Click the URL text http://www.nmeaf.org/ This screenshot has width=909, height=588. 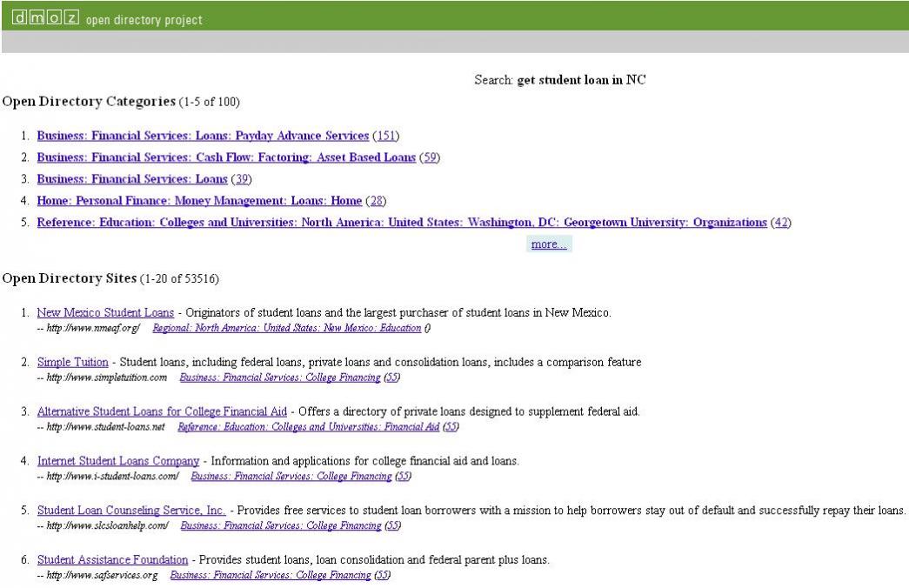[93, 328]
